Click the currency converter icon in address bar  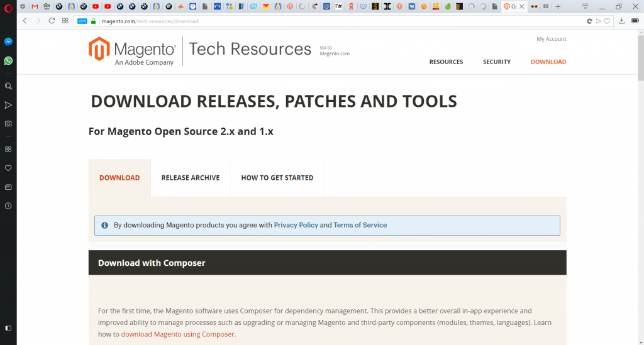pyautogui.click(x=589, y=21)
